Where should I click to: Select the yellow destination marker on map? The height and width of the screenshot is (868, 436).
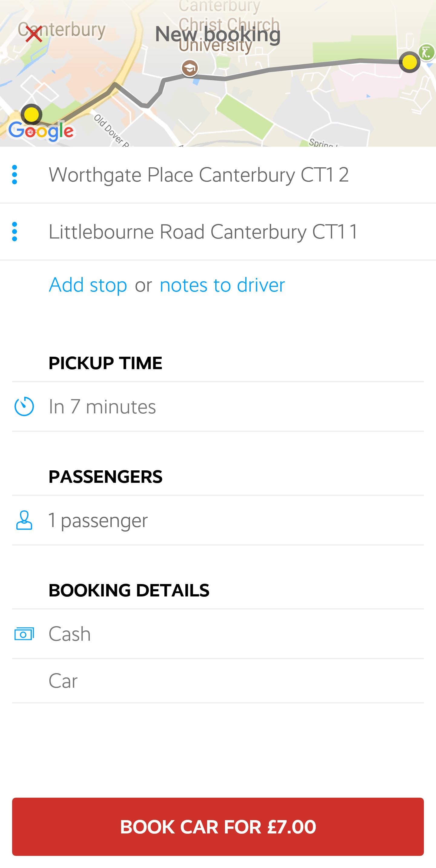[409, 62]
